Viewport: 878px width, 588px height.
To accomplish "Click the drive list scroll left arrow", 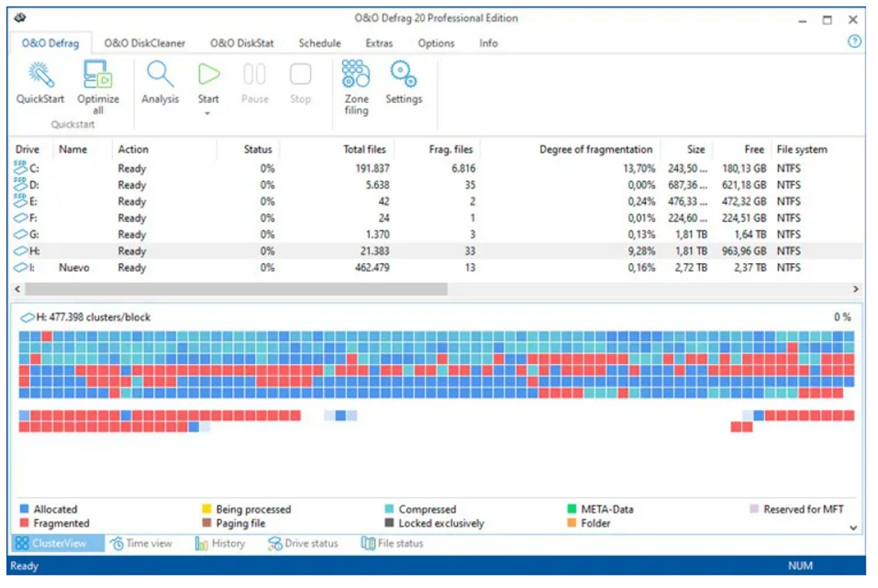I will point(17,289).
